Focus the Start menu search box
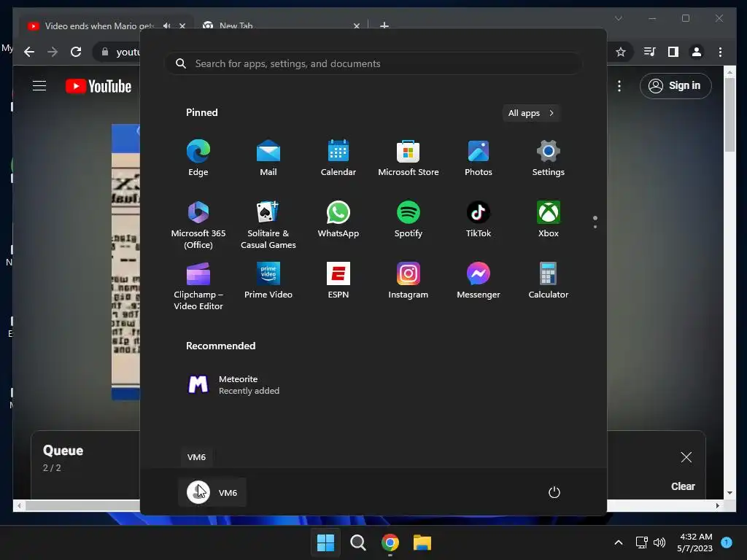Viewport: 747px width, 560px height. pyautogui.click(x=373, y=64)
